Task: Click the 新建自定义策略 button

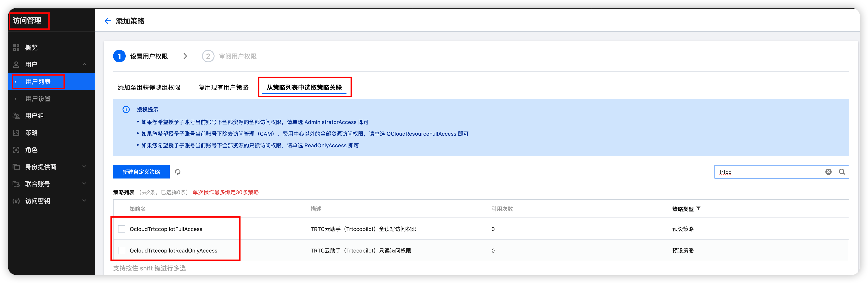Action: [x=141, y=172]
